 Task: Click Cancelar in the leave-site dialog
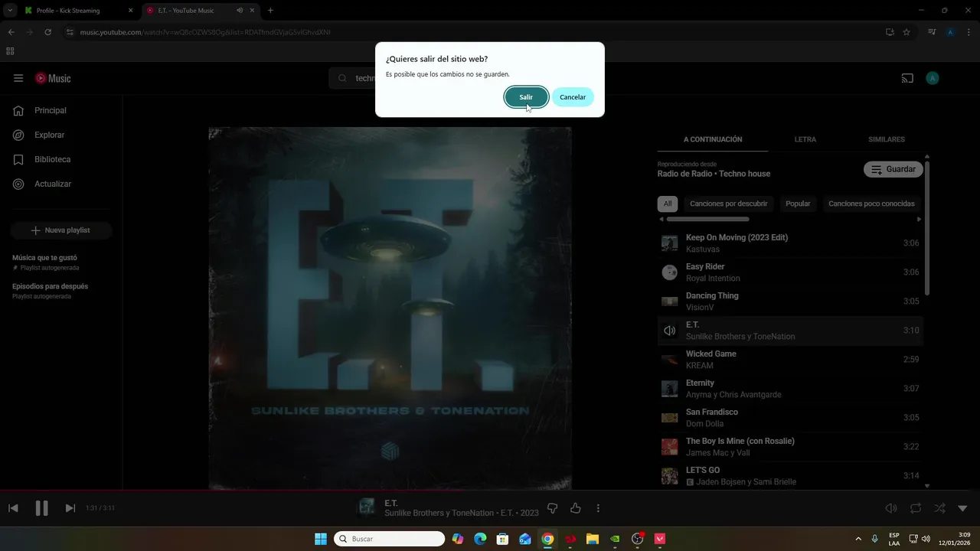[573, 97]
